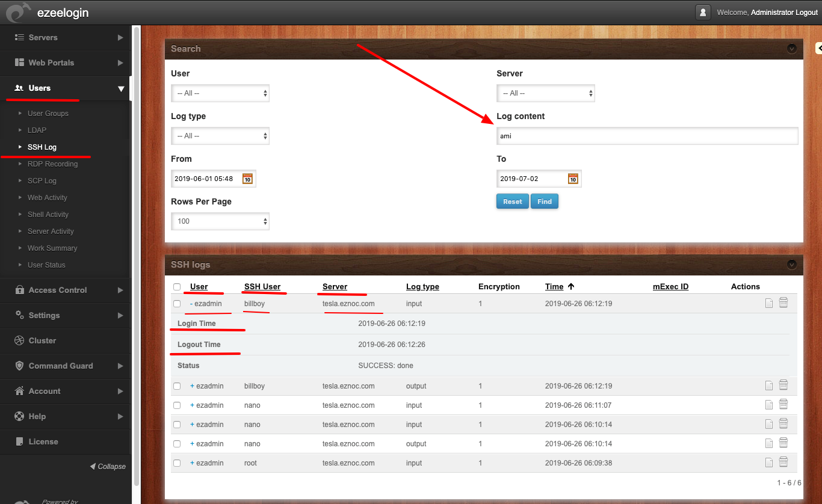This screenshot has height=504, width=822.
Task: Delete icon for root input row
Action: tap(783, 462)
